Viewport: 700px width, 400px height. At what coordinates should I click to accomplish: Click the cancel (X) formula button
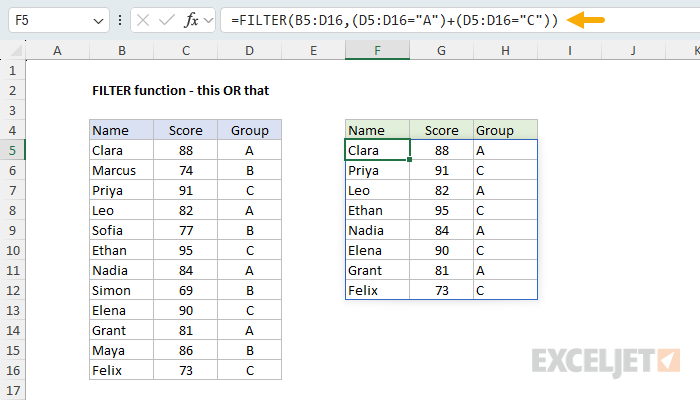[143, 20]
